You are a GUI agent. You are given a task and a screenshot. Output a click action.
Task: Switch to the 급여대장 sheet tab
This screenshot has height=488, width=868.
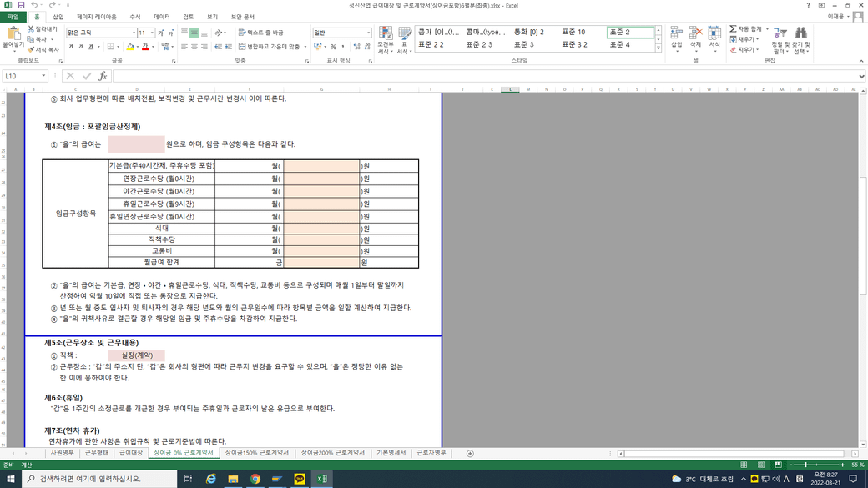pyautogui.click(x=130, y=453)
